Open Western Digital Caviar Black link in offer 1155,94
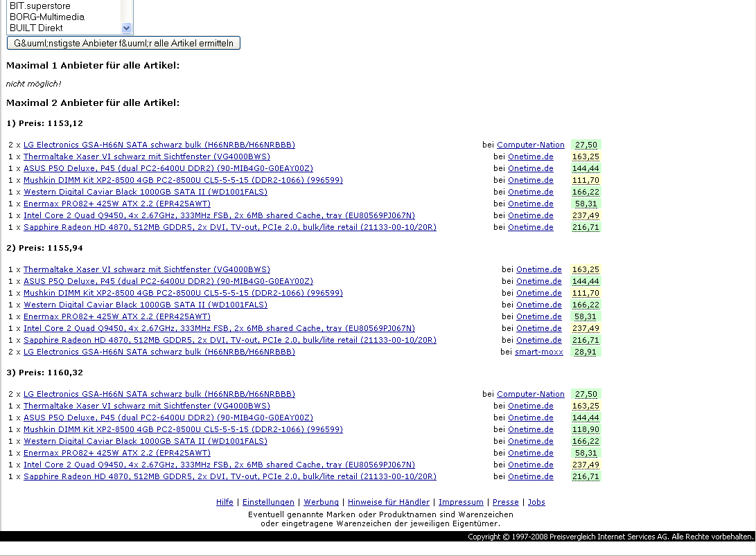 [x=145, y=305]
